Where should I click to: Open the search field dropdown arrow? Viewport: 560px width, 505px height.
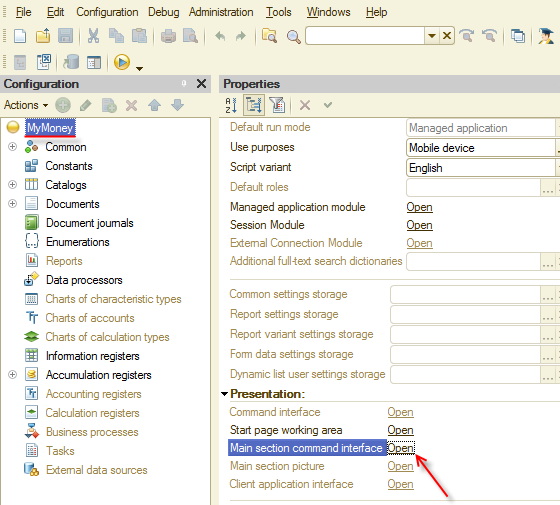coord(431,36)
